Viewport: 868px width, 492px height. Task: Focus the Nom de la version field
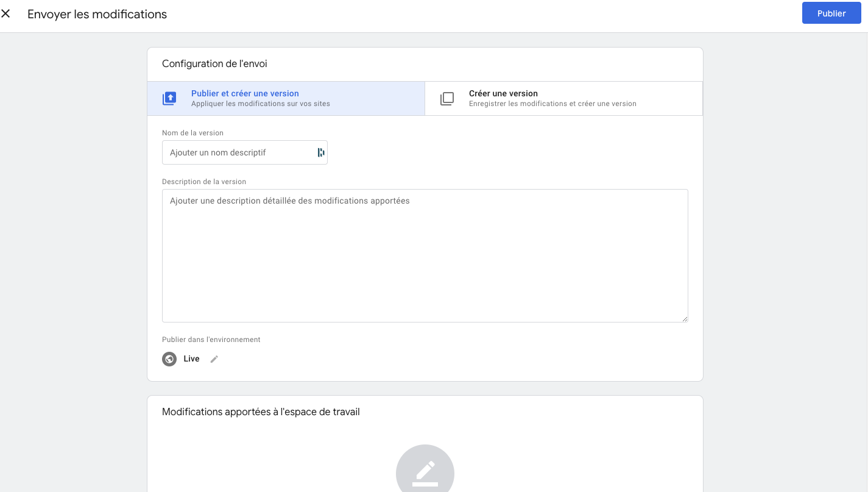point(245,152)
